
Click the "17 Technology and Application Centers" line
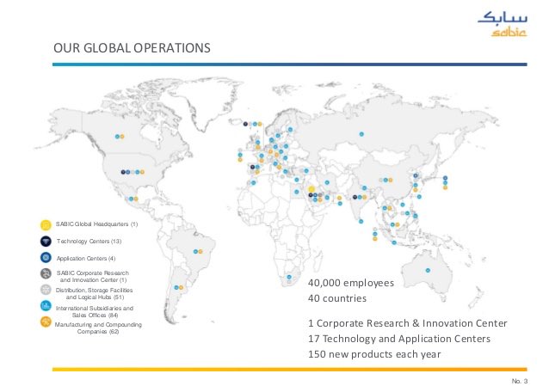pos(399,339)
